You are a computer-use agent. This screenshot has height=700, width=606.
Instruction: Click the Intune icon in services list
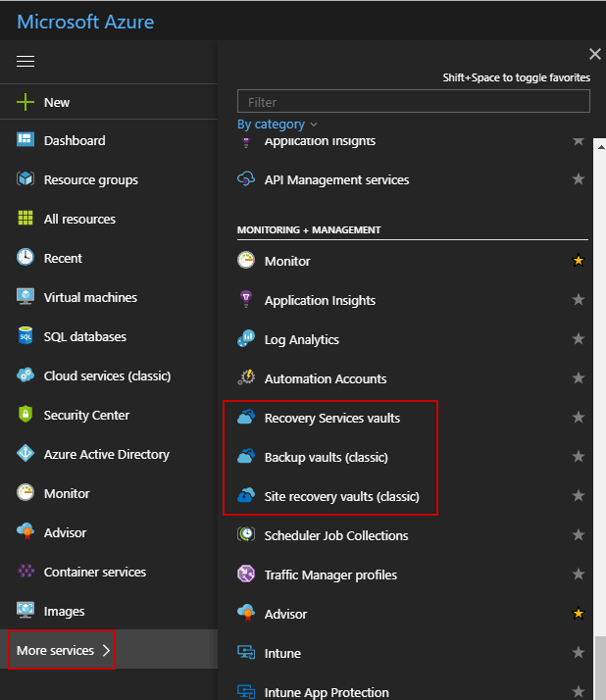tap(246, 652)
